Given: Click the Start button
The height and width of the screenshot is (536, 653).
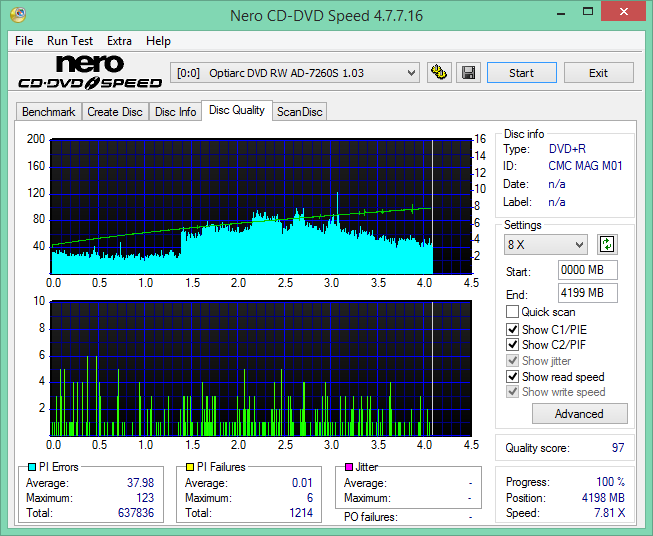Looking at the screenshot, I should 522,73.
